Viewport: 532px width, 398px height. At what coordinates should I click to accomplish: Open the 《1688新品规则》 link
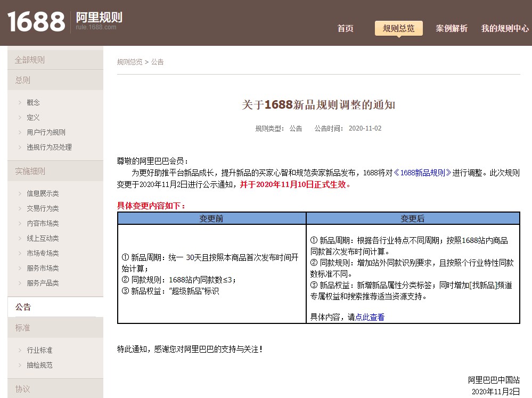(422, 173)
